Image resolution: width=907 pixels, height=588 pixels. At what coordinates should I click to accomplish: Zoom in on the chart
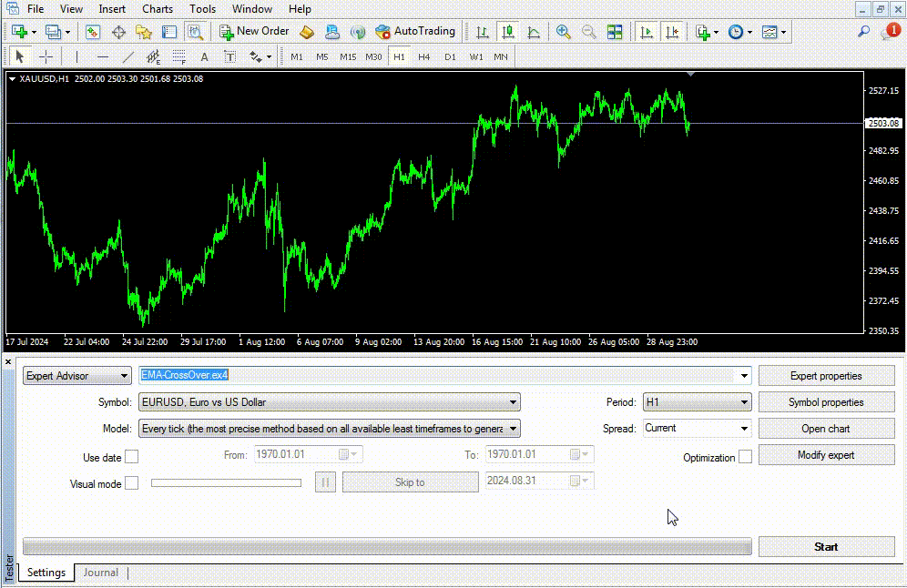[564, 32]
